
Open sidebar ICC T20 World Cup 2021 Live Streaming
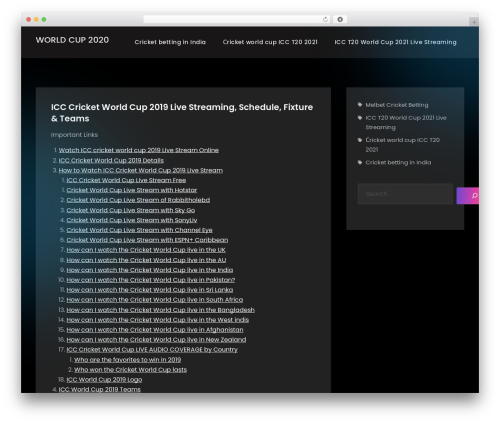(406, 122)
